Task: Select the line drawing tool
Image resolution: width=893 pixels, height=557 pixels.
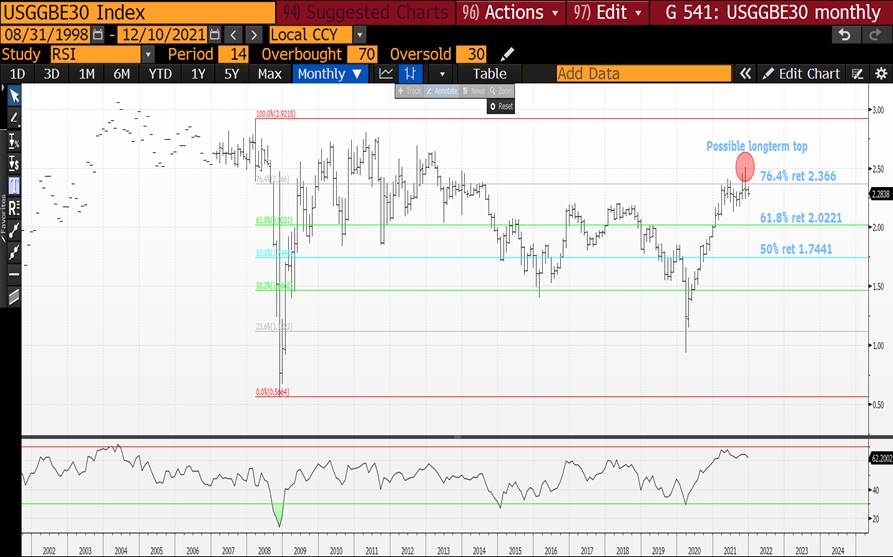Action: coord(13,118)
